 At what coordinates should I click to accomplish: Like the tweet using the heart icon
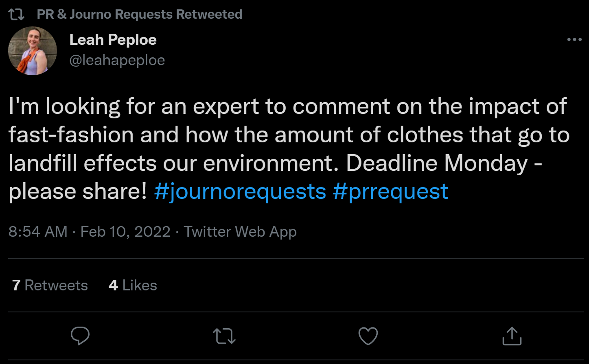tap(368, 336)
